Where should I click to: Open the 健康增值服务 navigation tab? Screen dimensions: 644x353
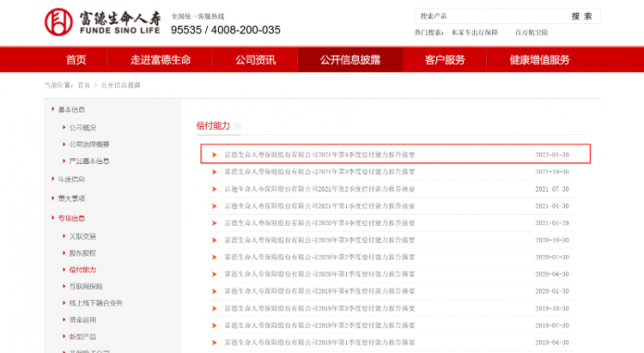[539, 60]
